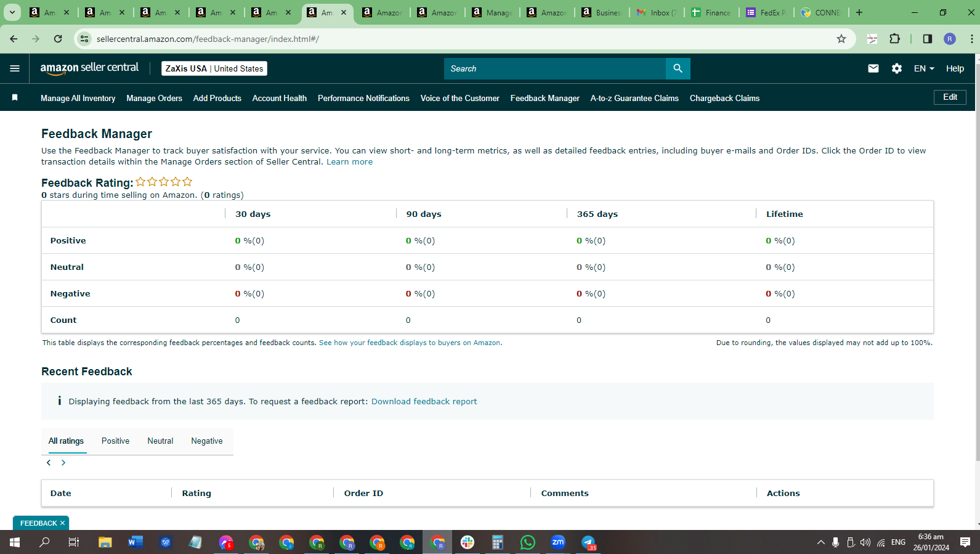Open Telegram from the taskbar
This screenshot has height=554, width=980.
pos(589,542)
